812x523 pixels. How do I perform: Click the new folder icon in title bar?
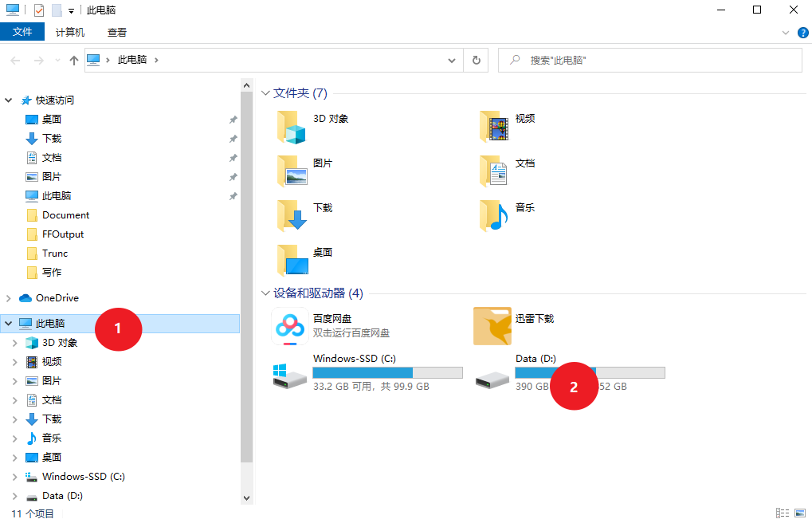click(57, 10)
